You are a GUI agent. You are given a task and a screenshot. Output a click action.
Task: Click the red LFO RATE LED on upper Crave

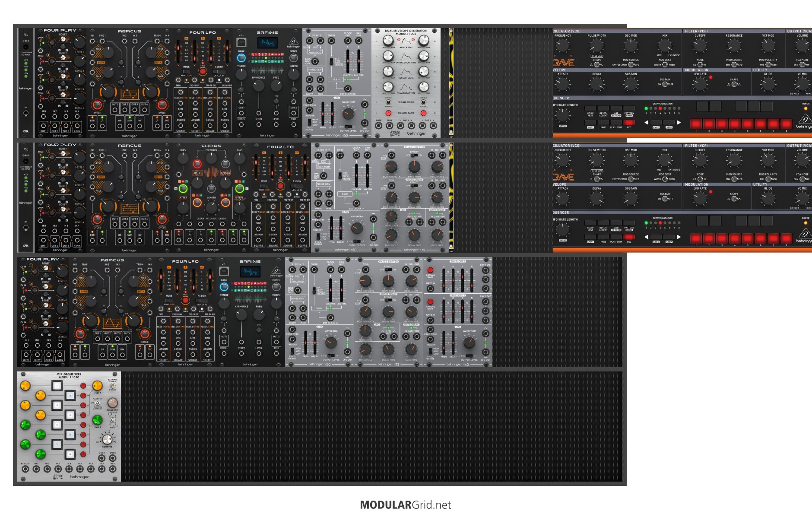pos(710,77)
